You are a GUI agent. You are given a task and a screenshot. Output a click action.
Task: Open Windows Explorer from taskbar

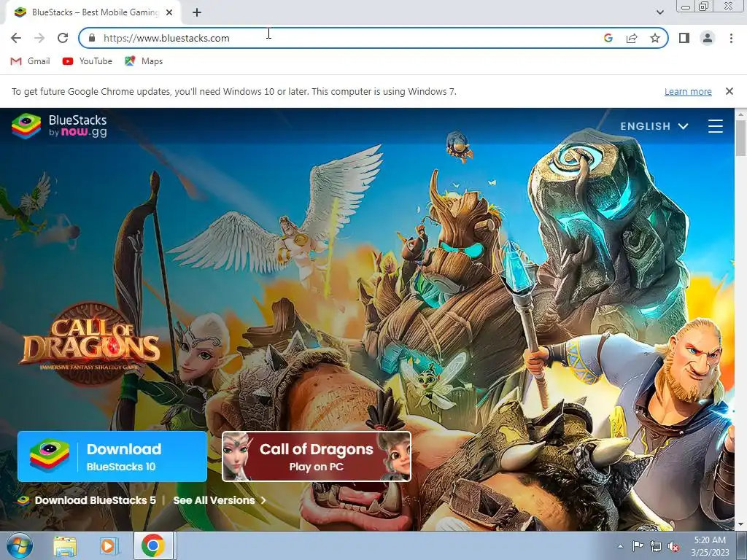click(x=65, y=546)
